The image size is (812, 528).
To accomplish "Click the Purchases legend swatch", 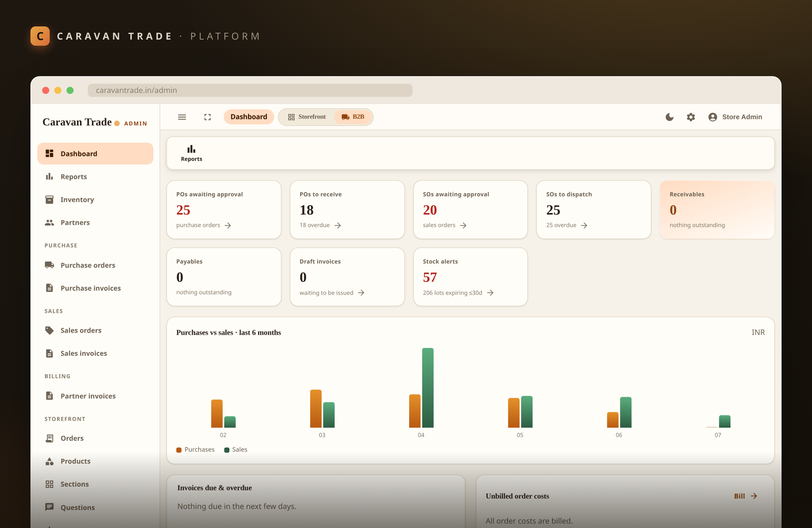I will (179, 450).
